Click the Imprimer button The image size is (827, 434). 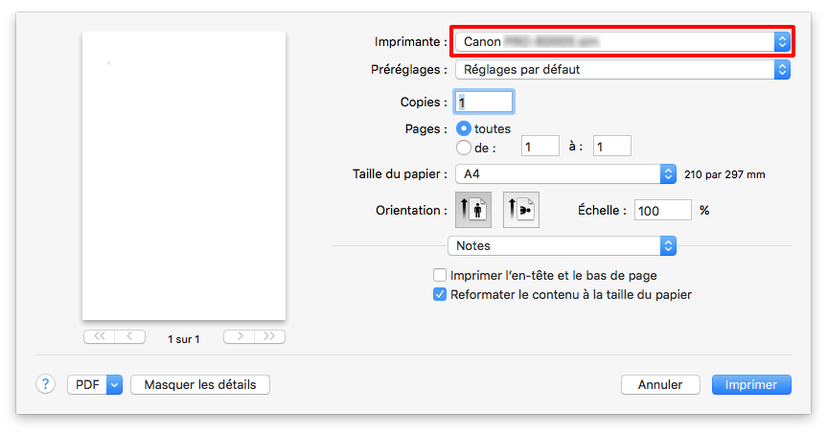[751, 384]
